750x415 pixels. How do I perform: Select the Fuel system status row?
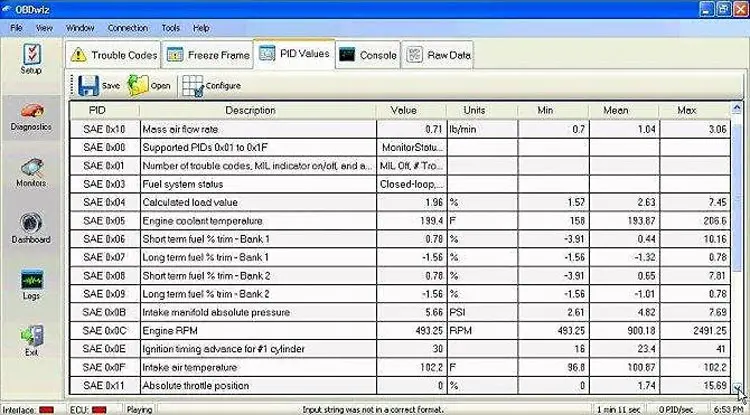[x=400, y=184]
